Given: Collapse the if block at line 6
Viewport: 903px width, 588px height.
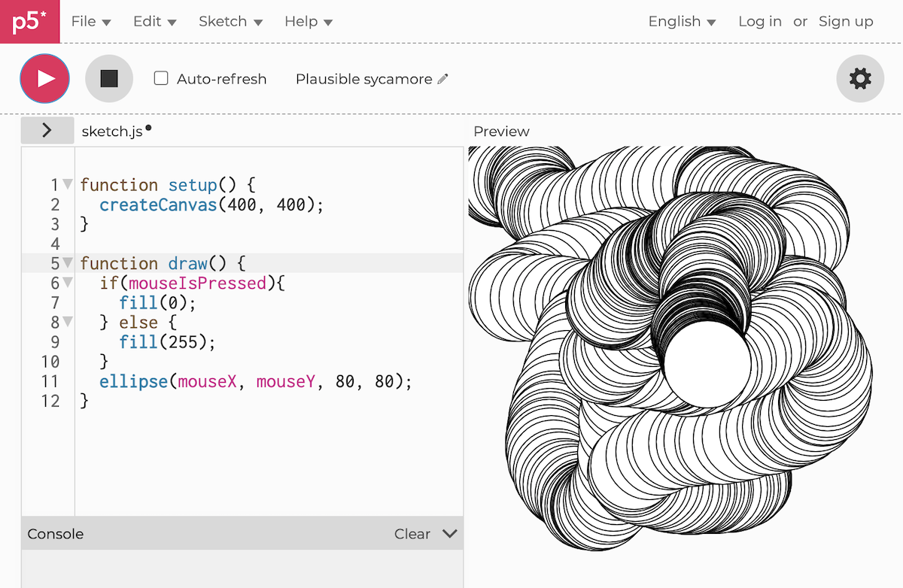Looking at the screenshot, I should click(68, 283).
